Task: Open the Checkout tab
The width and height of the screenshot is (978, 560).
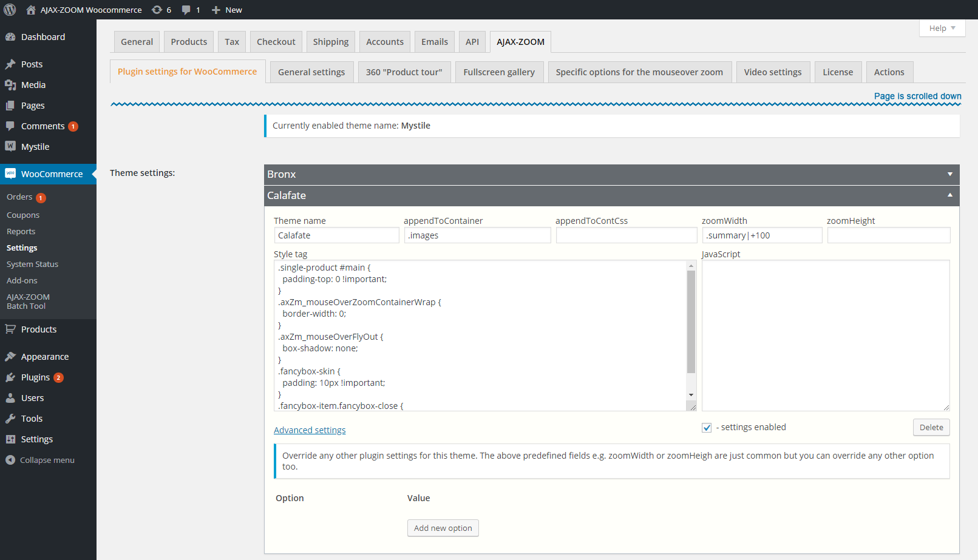Action: (276, 42)
